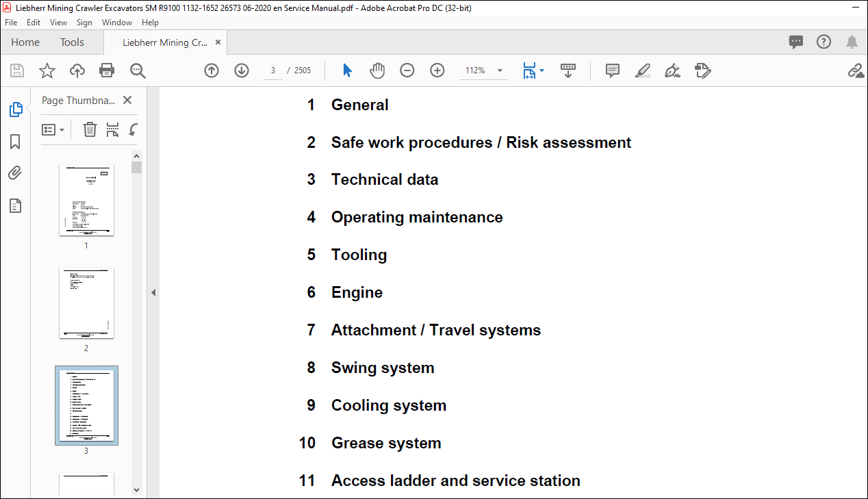Zoom in with plus button
Screen dimensions: 868x499
click(x=437, y=71)
